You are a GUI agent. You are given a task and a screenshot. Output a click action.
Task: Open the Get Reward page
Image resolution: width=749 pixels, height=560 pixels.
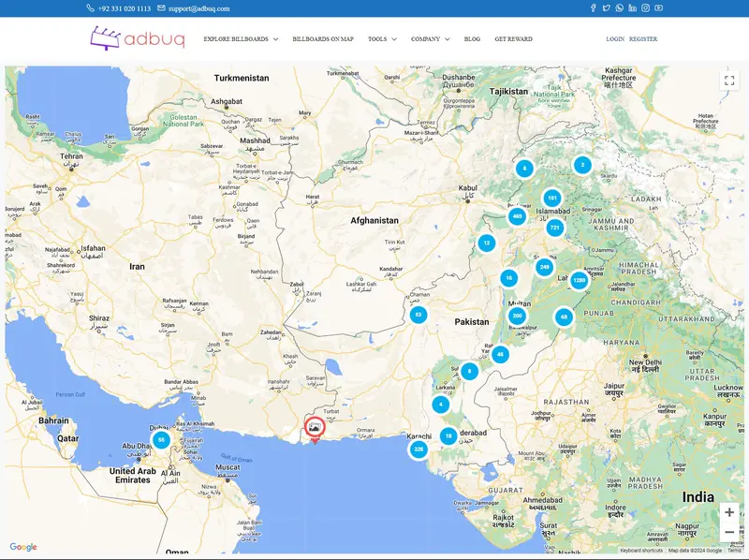pyautogui.click(x=513, y=39)
